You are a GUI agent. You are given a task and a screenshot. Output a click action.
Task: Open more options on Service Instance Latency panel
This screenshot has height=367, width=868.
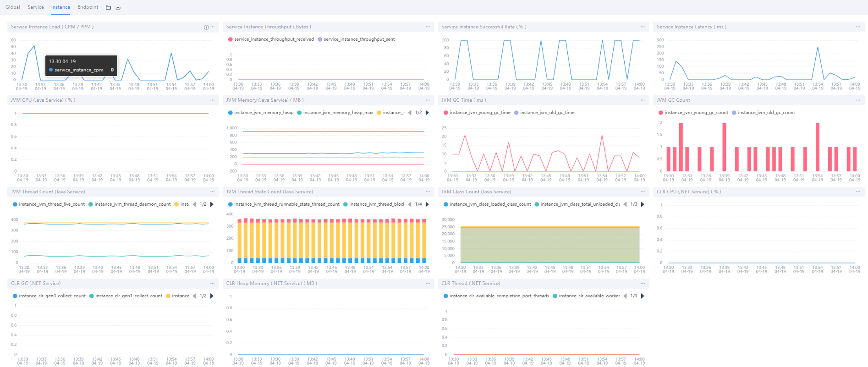(x=858, y=27)
